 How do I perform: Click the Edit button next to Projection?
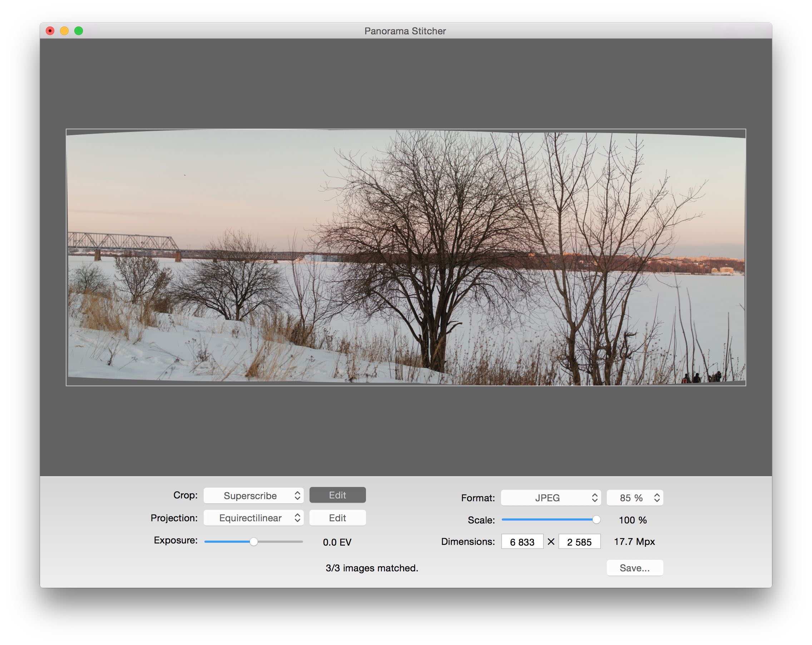[x=337, y=518]
